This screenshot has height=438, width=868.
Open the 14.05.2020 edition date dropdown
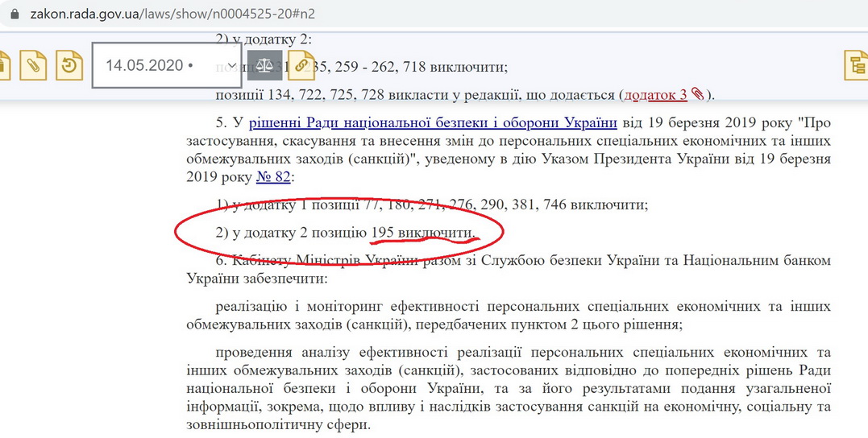167,65
